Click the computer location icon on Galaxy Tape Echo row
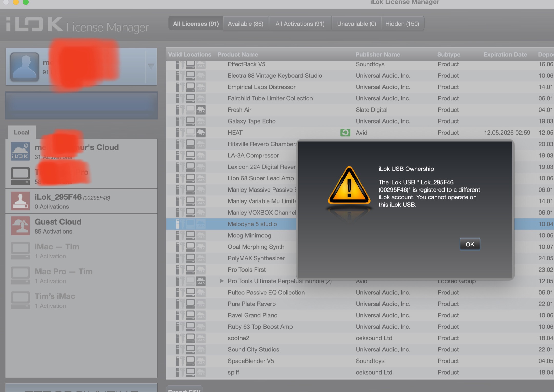This screenshot has width=554, height=392. pyautogui.click(x=190, y=121)
